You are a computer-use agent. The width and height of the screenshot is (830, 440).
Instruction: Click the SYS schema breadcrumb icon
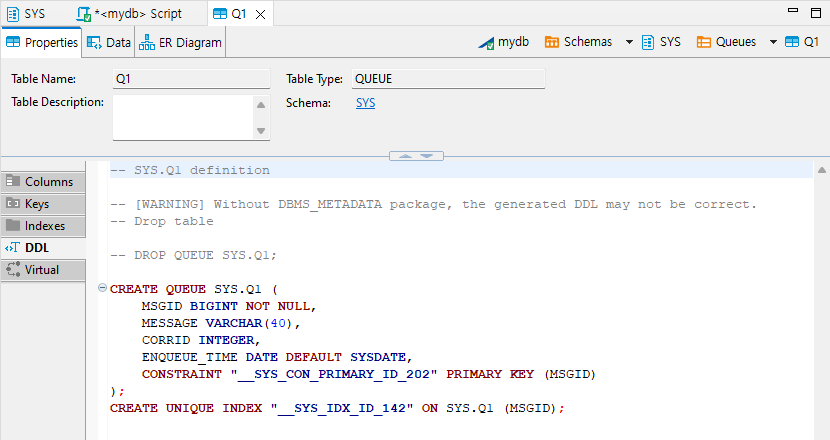tap(649, 42)
